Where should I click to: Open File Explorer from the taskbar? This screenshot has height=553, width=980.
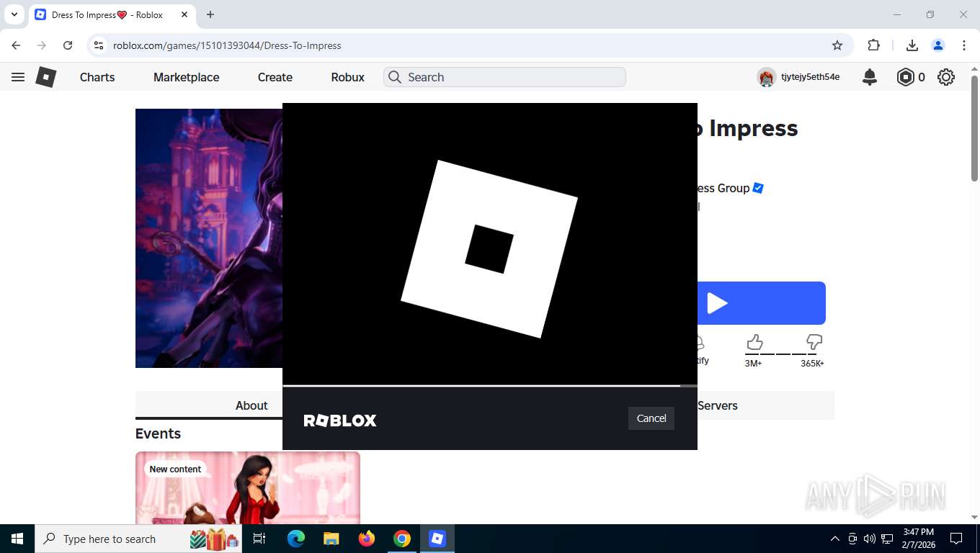pos(331,539)
